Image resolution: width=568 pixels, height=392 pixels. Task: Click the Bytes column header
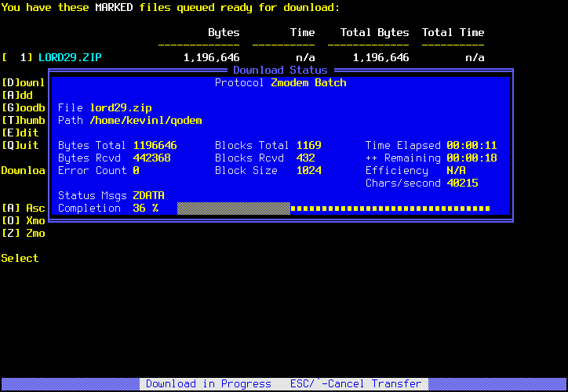coord(224,33)
